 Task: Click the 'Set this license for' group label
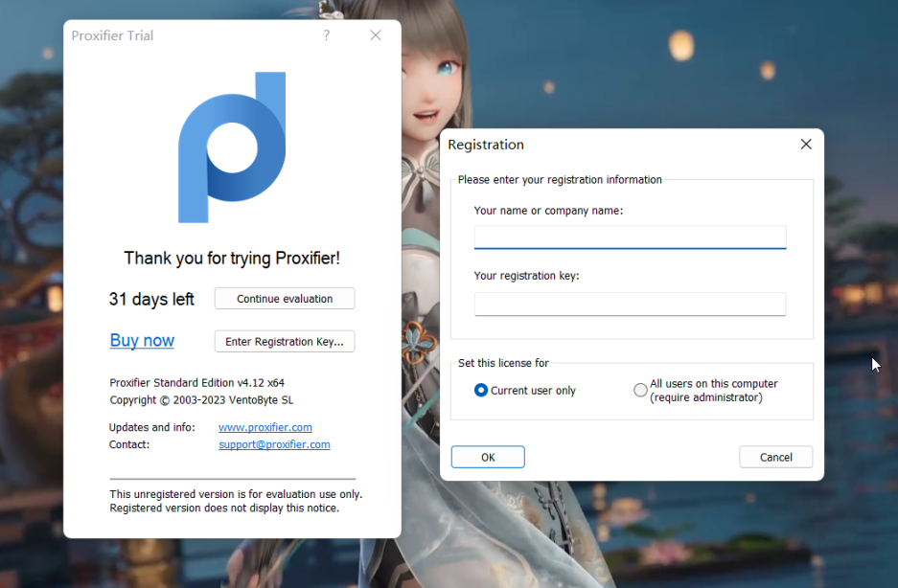503,363
